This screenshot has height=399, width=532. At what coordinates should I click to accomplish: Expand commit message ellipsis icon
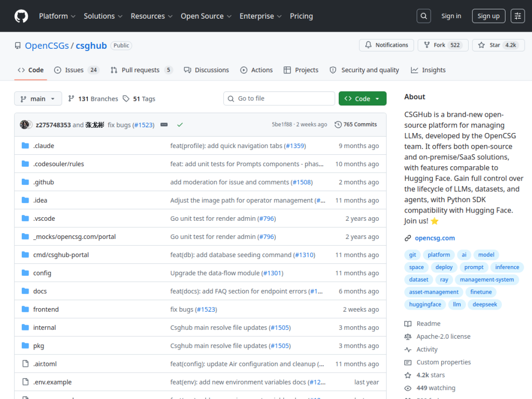[x=164, y=125]
